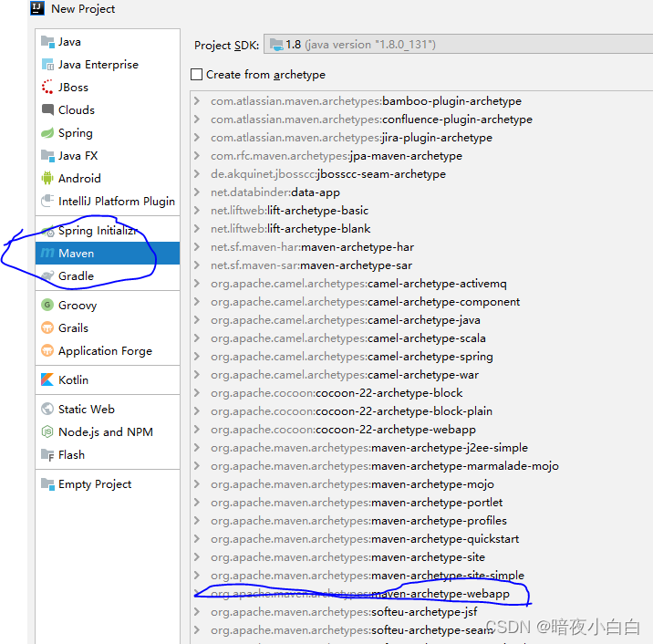Select maven-archetype-sar archetype
The height and width of the screenshot is (644, 653).
(x=311, y=265)
